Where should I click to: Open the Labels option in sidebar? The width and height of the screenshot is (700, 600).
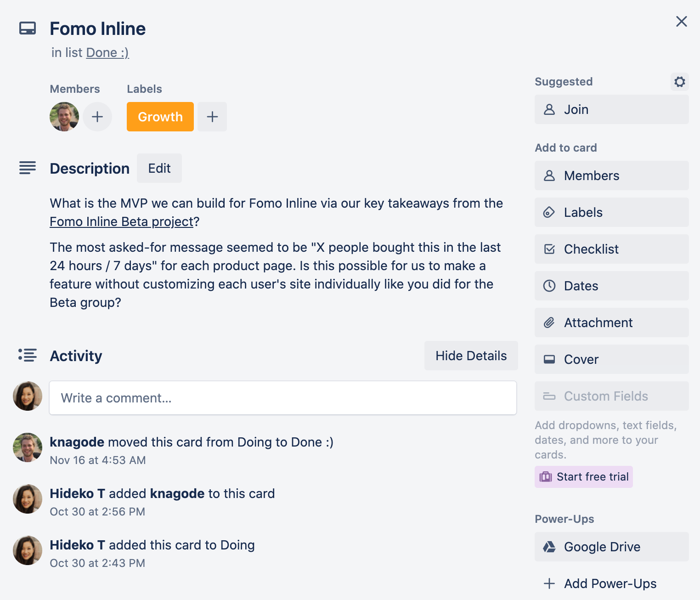[x=612, y=212]
